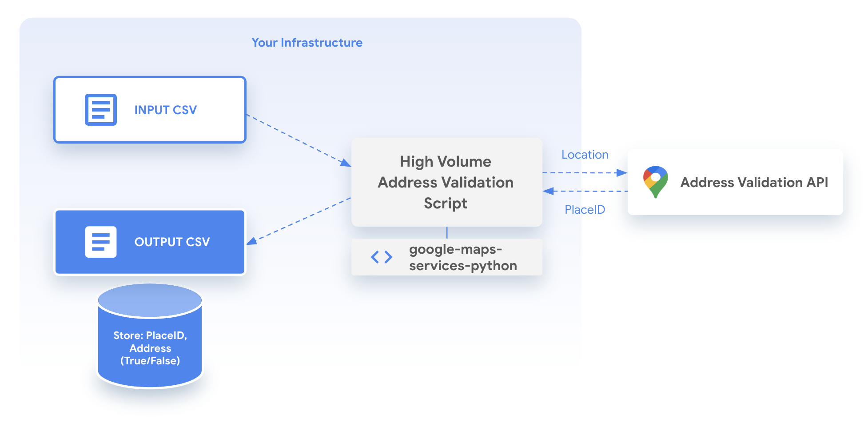Screen dimensions: 868x439
Task: Select the top surface of database cylinder
Action: pos(150,300)
